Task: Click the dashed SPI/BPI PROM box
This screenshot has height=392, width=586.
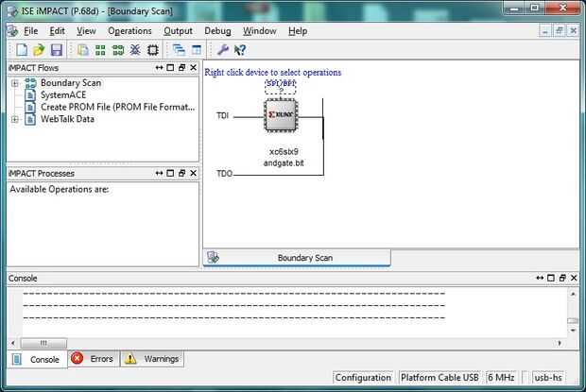Action: click(281, 87)
